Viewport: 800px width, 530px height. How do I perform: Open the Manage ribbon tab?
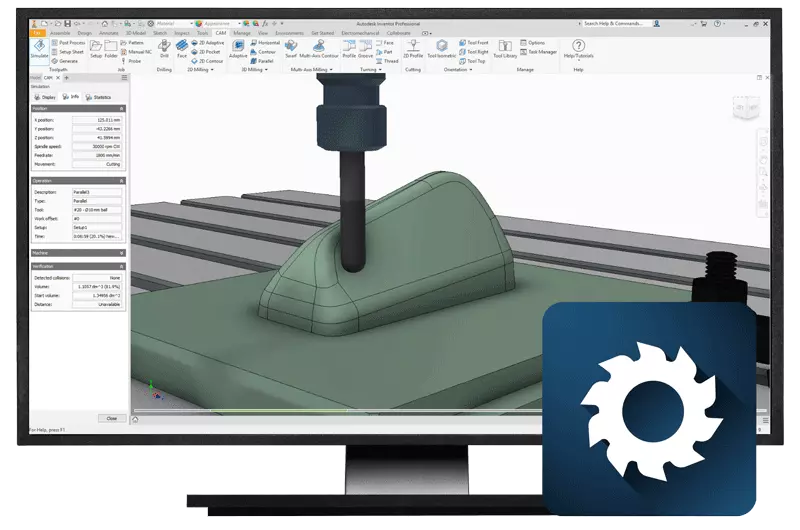pos(242,32)
